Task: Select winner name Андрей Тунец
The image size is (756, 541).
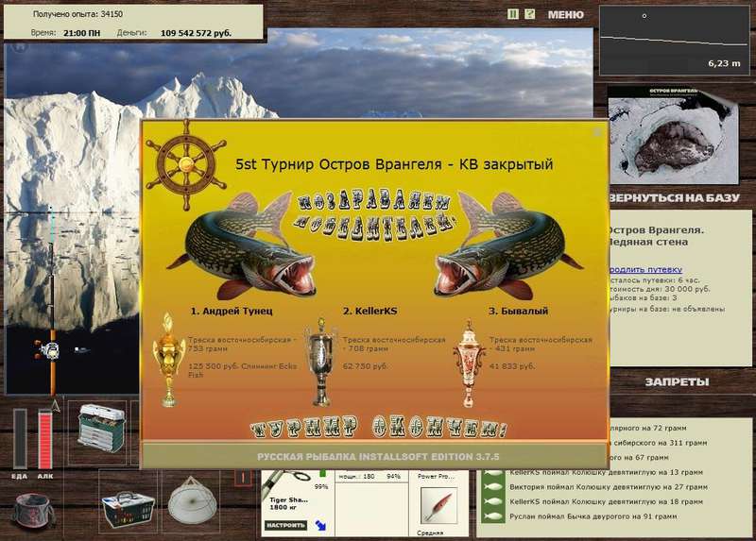Action: pos(232,311)
